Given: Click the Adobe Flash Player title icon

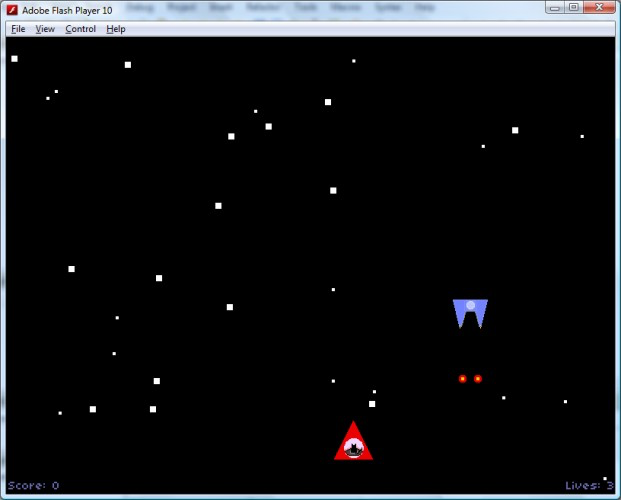Looking at the screenshot, I should pos(12,10).
